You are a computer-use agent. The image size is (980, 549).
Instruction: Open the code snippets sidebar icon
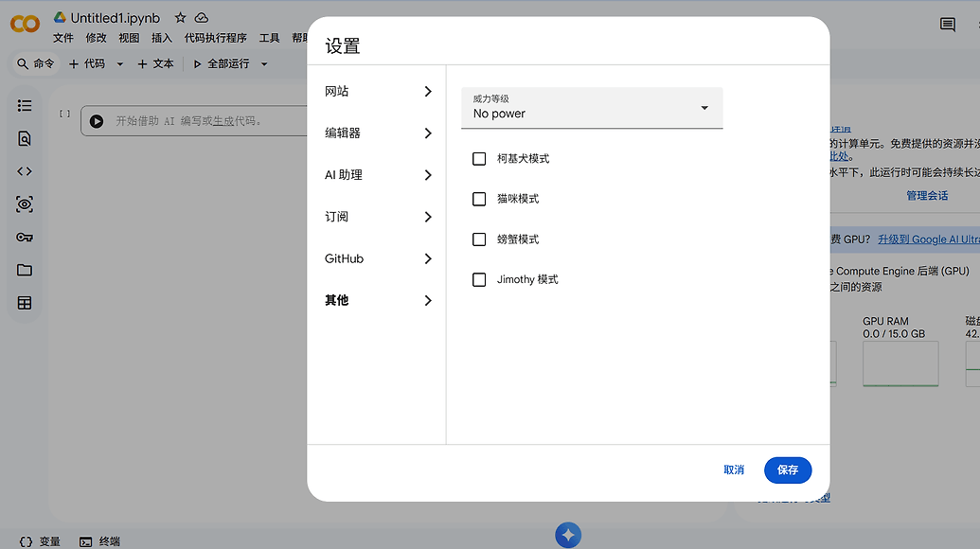(x=25, y=171)
